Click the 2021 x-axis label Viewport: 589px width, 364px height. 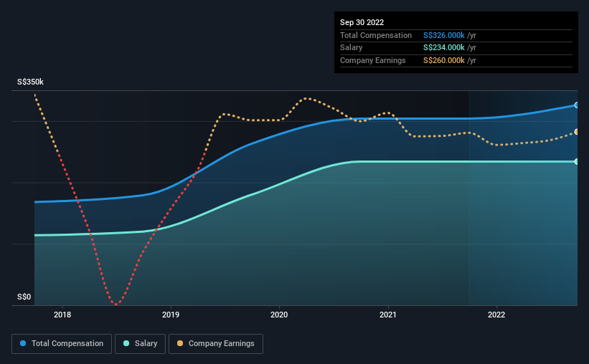(387, 315)
